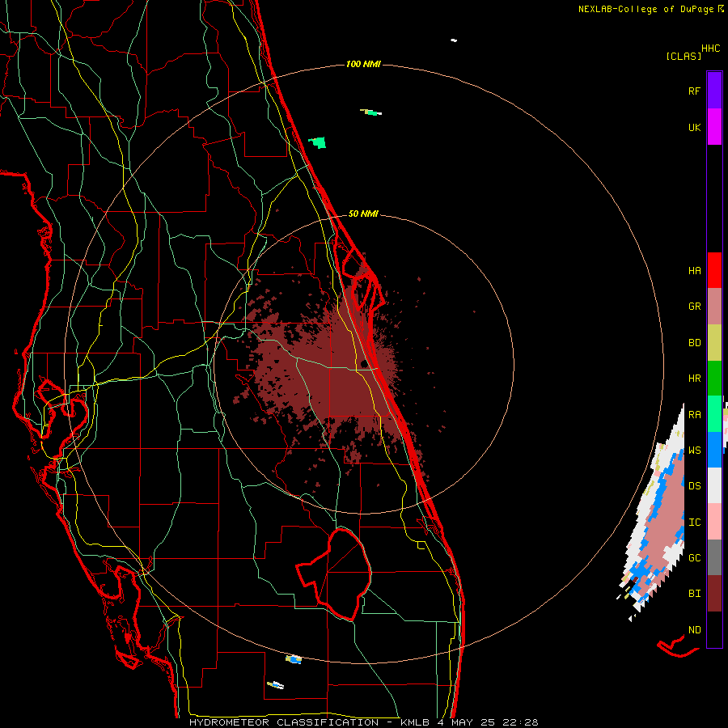Click the GR legend label
The height and width of the screenshot is (728, 728).
pyautogui.click(x=694, y=307)
